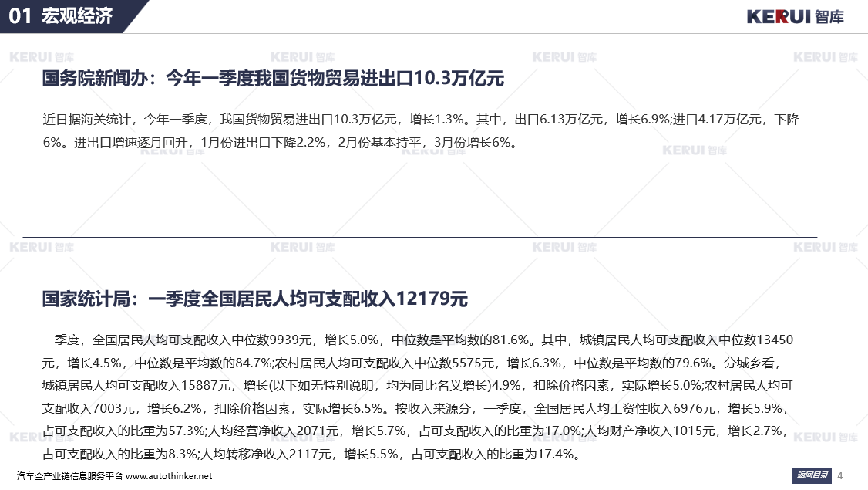Select heading 国家统计局：一季度全国居民人均可支配收入12179元
This screenshot has width=868, height=490.
click(x=255, y=299)
